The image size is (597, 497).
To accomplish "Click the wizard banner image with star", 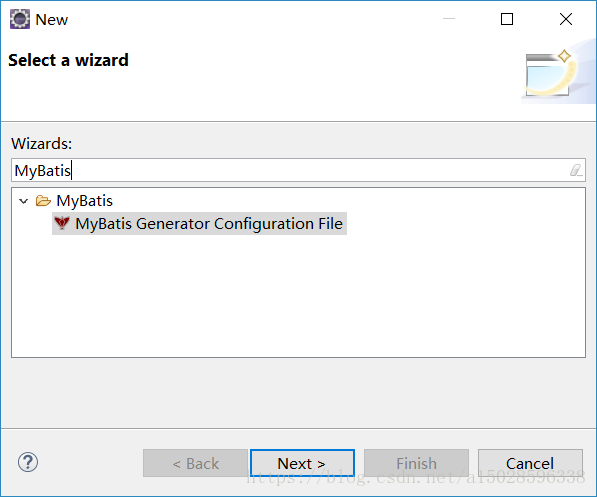I will (557, 72).
